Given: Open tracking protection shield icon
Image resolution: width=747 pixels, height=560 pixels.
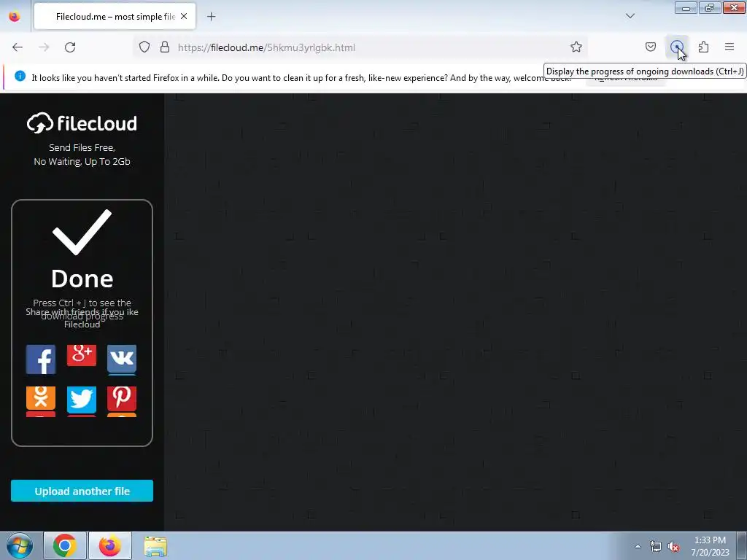Looking at the screenshot, I should (144, 47).
